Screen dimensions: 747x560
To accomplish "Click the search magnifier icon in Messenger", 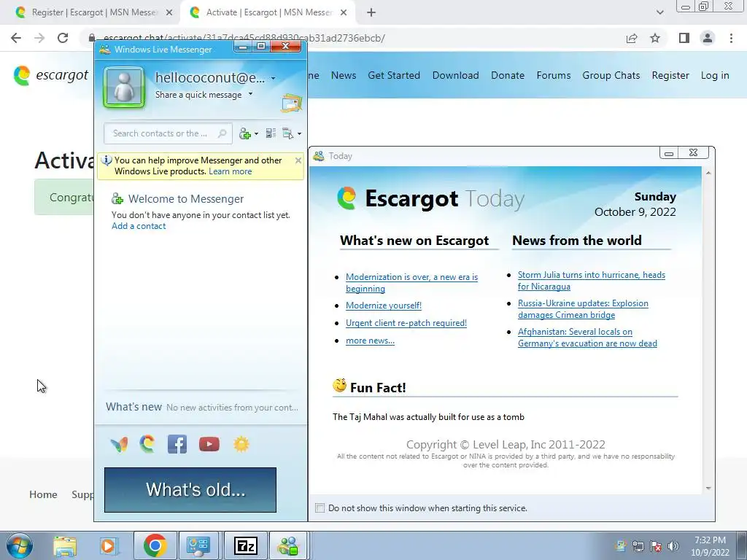I will [222, 133].
